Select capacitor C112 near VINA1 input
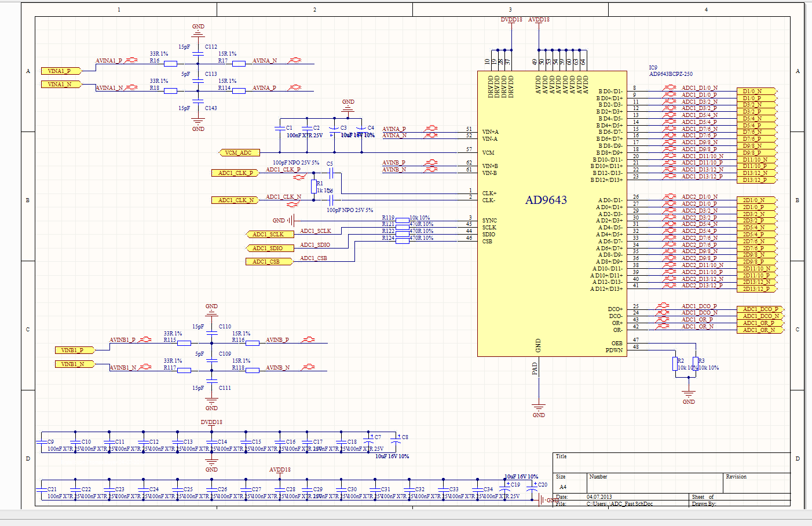 pyautogui.click(x=198, y=53)
